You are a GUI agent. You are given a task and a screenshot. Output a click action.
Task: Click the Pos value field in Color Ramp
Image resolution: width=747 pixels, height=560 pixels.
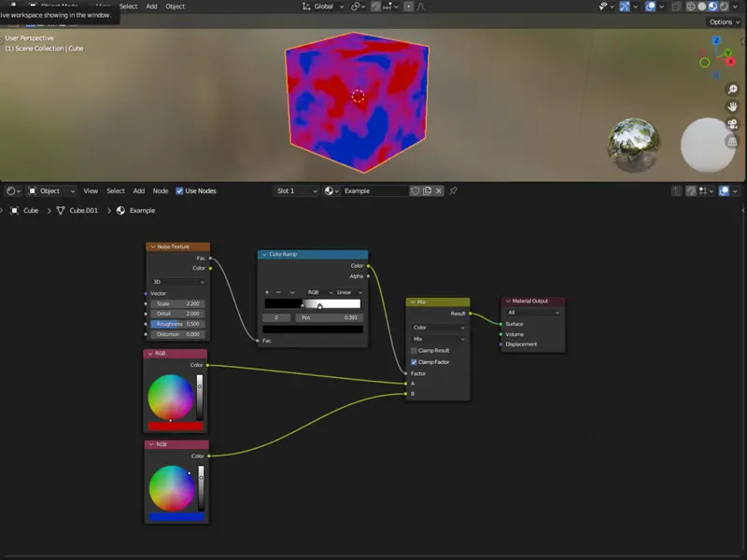click(329, 317)
